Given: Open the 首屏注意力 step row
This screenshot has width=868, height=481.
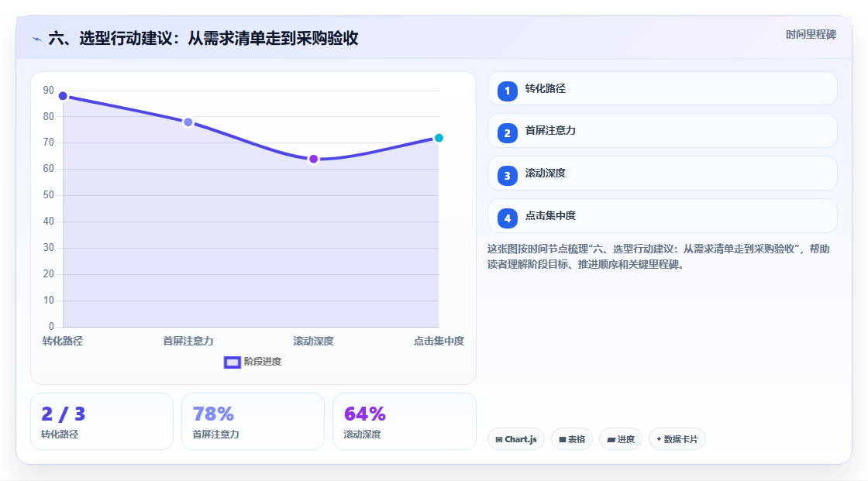Looking at the screenshot, I should (662, 131).
